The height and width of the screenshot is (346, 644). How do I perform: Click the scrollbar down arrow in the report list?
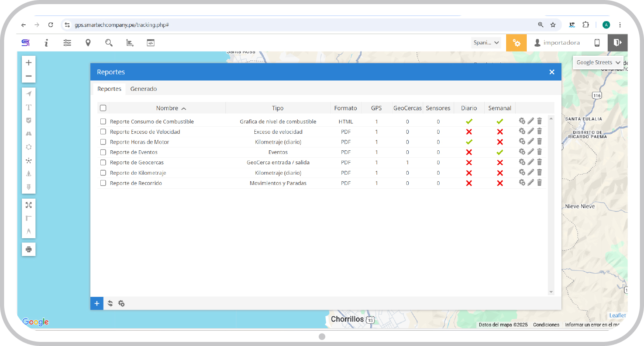[551, 292]
